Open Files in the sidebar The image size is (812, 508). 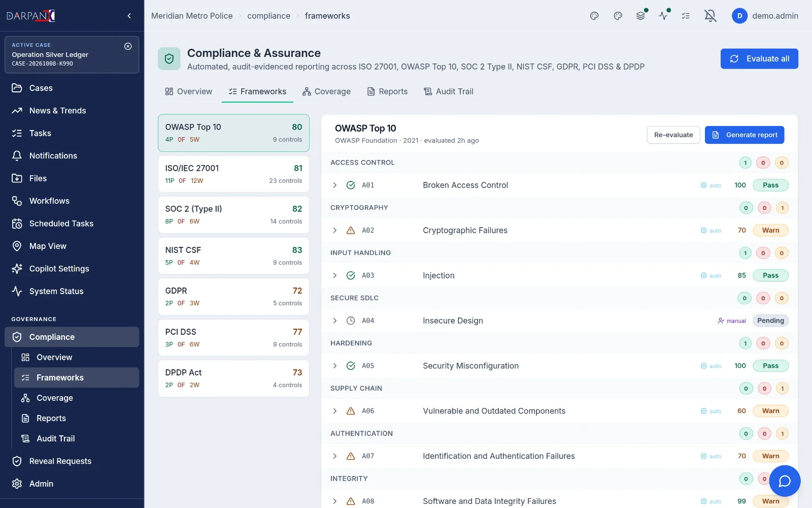(72, 178)
